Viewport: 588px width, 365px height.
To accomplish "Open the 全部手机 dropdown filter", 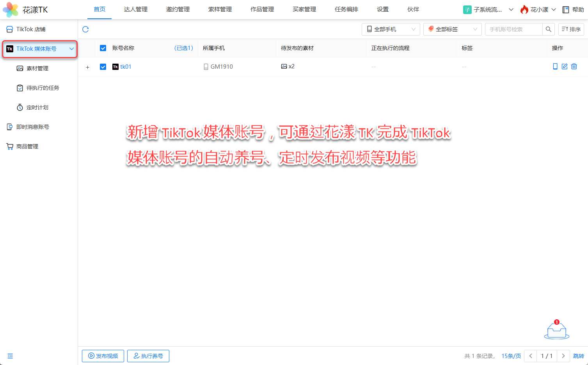I will point(391,29).
